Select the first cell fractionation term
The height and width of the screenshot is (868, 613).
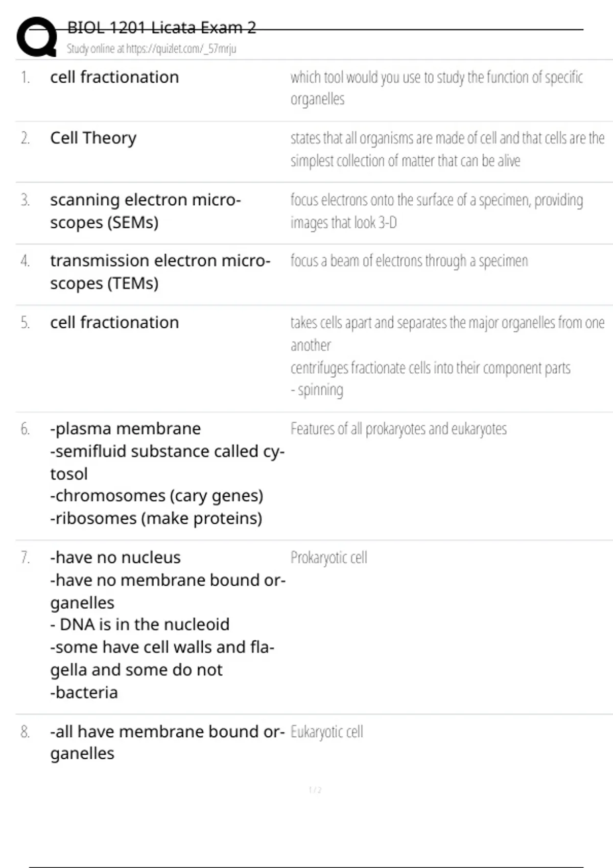[x=114, y=77]
